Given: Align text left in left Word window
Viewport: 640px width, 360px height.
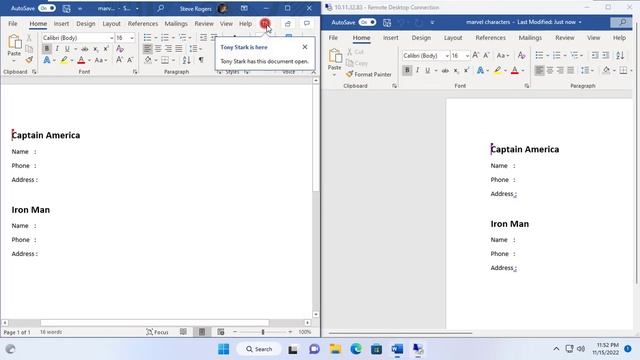Looking at the screenshot, I should coord(147,49).
